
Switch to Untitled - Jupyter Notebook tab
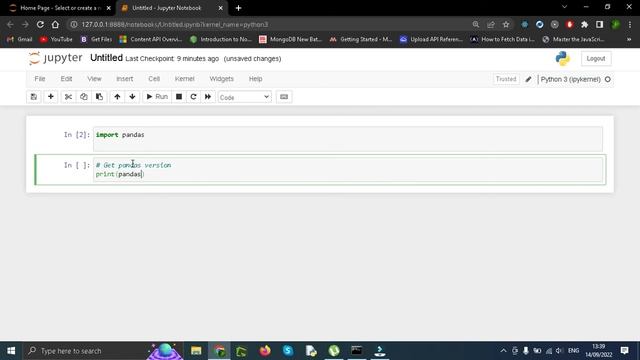167,8
